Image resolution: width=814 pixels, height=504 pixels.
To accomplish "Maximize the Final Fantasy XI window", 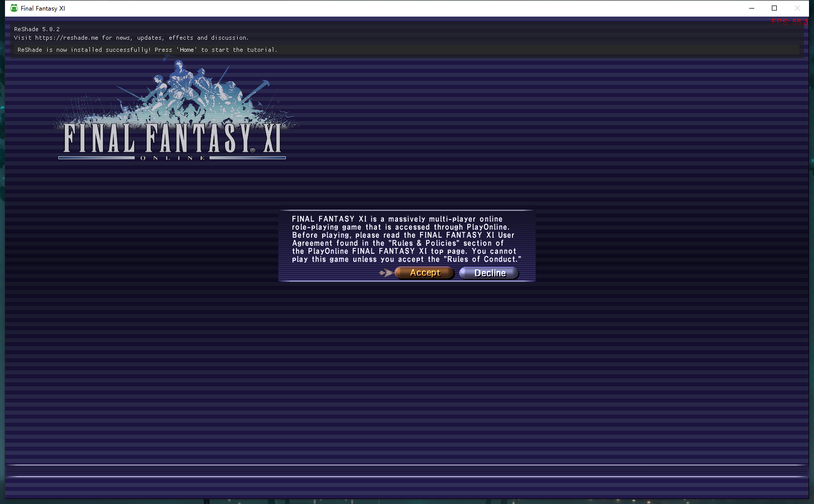I will tap(774, 8).
